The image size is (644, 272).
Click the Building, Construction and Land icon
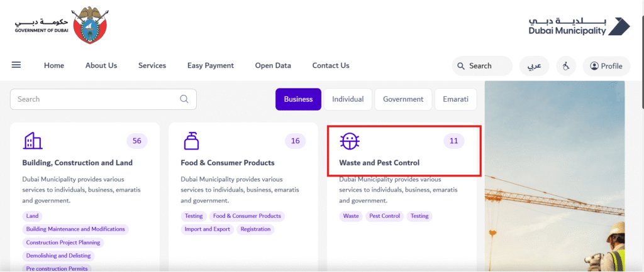tap(33, 141)
